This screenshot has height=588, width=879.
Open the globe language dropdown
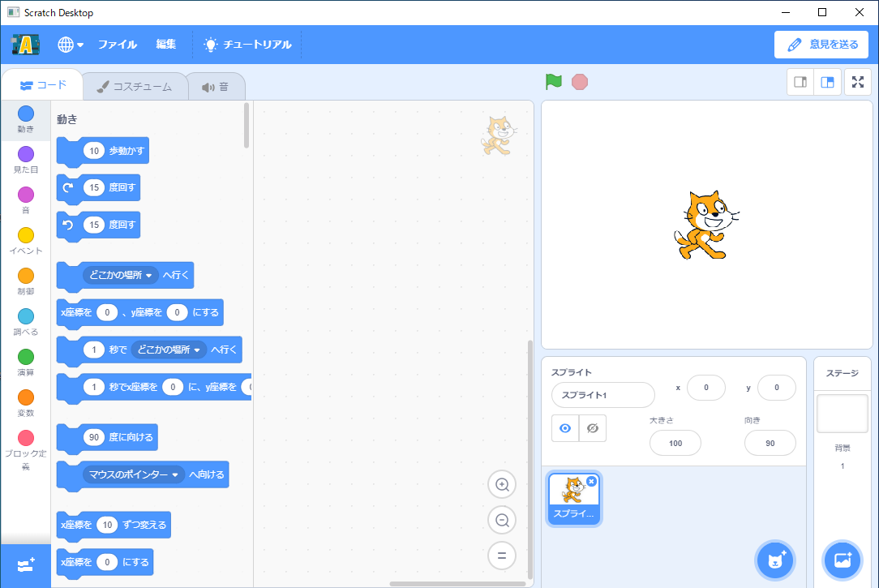pos(71,45)
